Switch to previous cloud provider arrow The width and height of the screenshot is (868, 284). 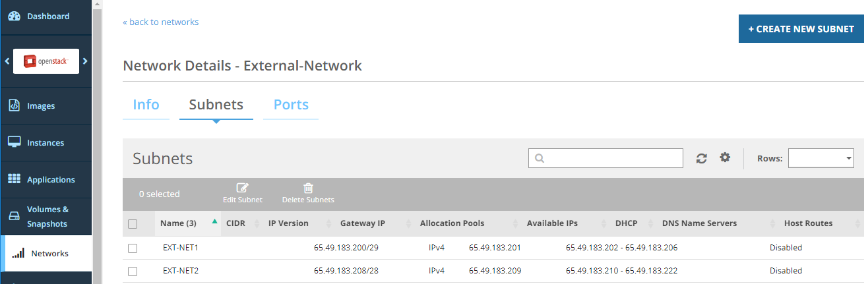click(x=7, y=61)
